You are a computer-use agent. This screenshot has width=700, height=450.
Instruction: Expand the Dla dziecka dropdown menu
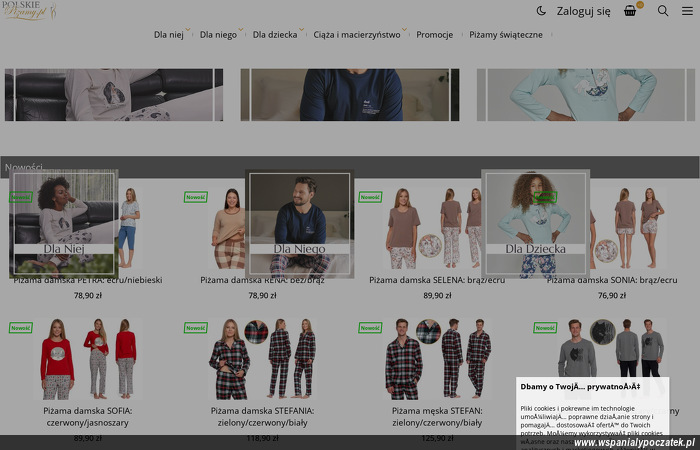tap(275, 34)
